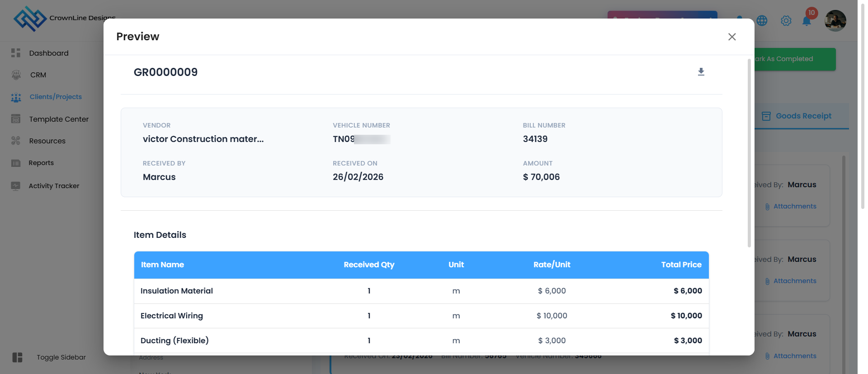This screenshot has width=868, height=374.
Task: Select Clients/Projects in sidebar
Action: (56, 97)
